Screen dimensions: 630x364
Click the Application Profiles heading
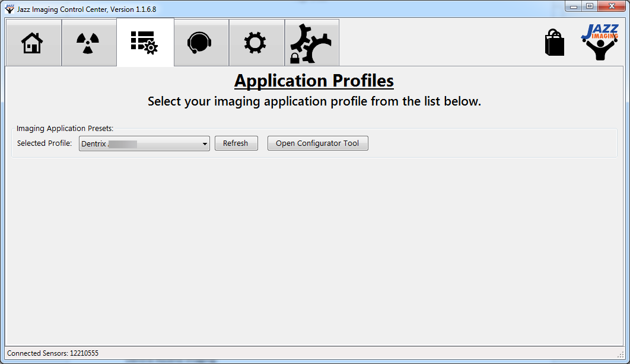coord(314,81)
